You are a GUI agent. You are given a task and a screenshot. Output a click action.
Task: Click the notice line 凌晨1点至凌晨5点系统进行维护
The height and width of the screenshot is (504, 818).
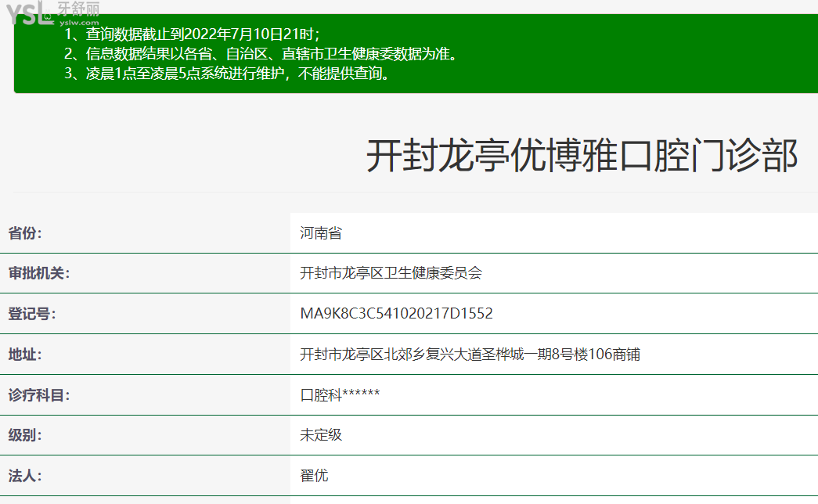pyautogui.click(x=226, y=73)
